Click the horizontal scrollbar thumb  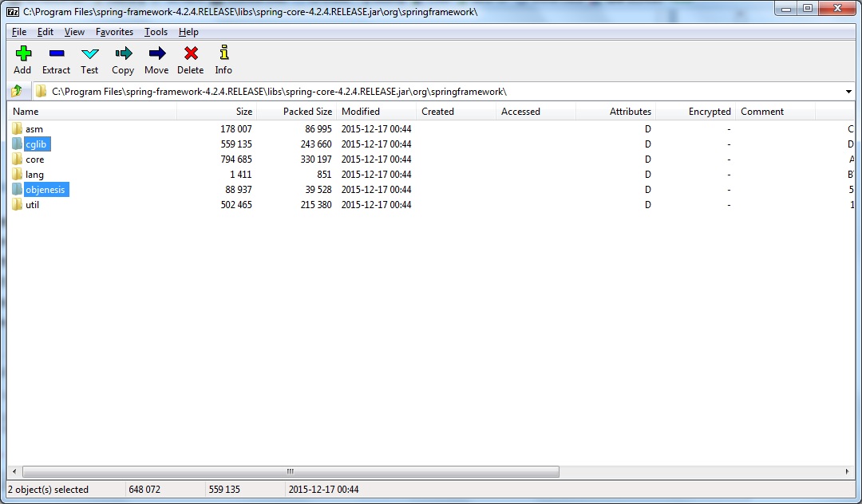(x=291, y=471)
